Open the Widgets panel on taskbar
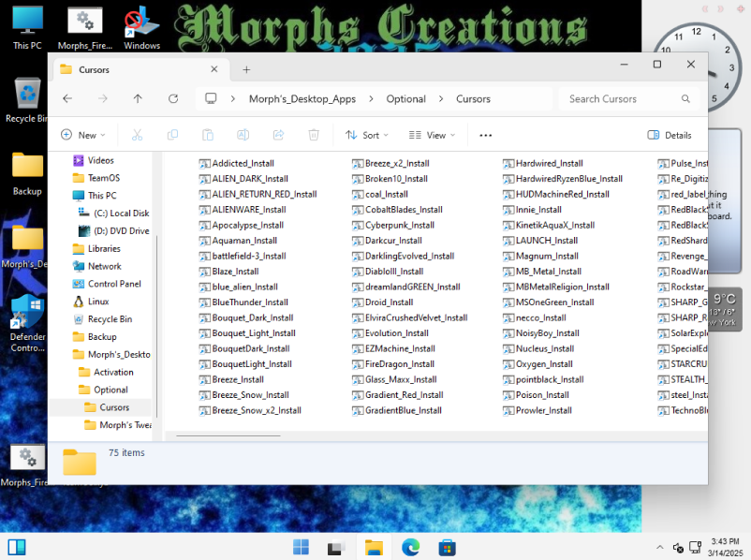751x560 pixels. tap(17, 547)
